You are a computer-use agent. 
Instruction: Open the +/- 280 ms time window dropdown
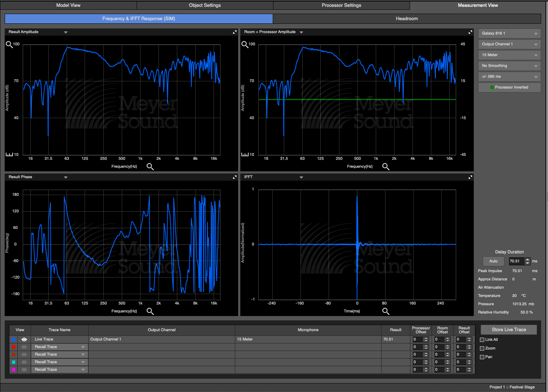click(509, 77)
